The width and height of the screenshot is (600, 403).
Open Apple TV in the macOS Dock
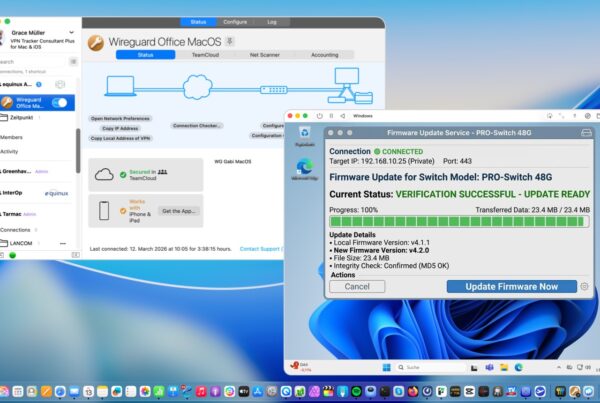(243, 392)
